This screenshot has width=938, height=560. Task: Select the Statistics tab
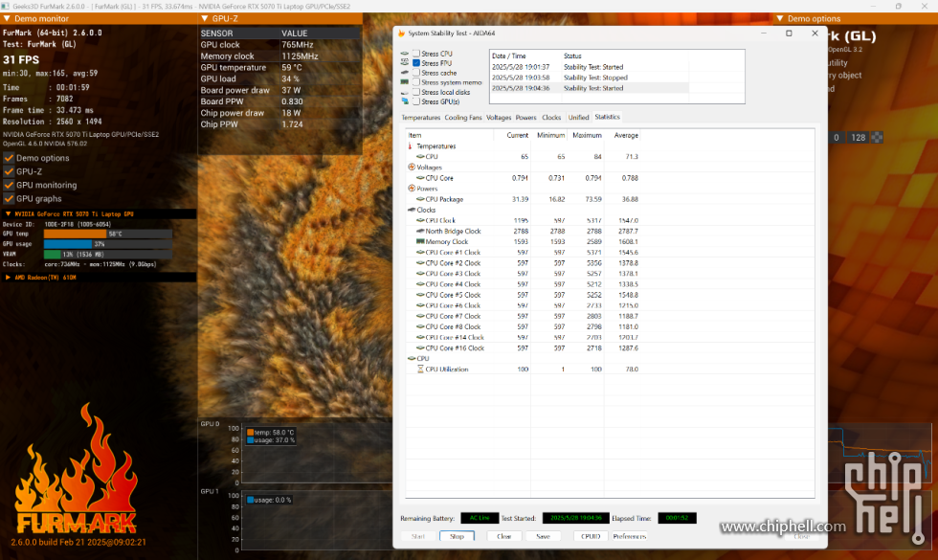(x=607, y=117)
